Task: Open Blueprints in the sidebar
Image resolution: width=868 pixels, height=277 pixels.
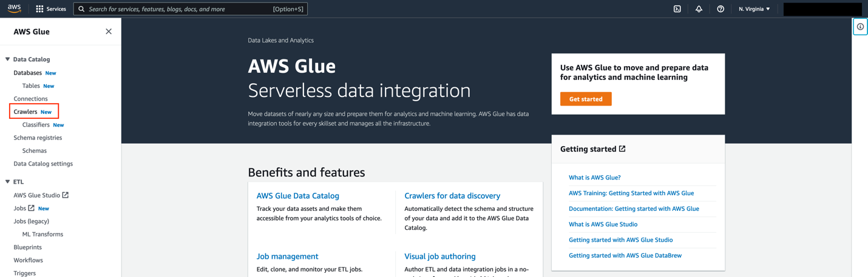Action: pos(27,247)
